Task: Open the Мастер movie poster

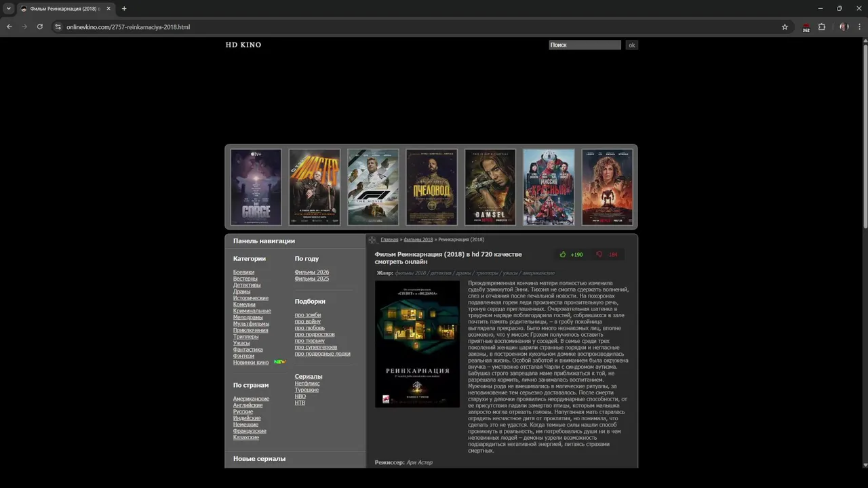Action: point(315,187)
